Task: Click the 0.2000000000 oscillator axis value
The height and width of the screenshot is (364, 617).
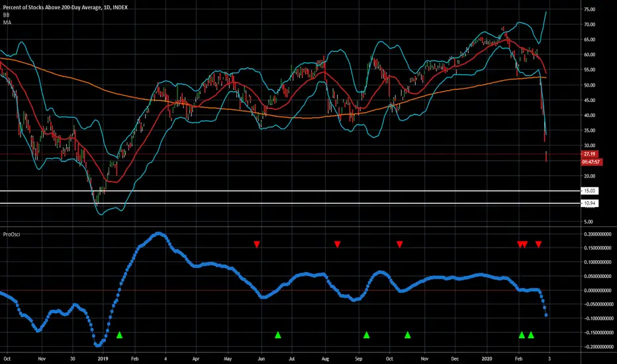Action: [x=598, y=234]
